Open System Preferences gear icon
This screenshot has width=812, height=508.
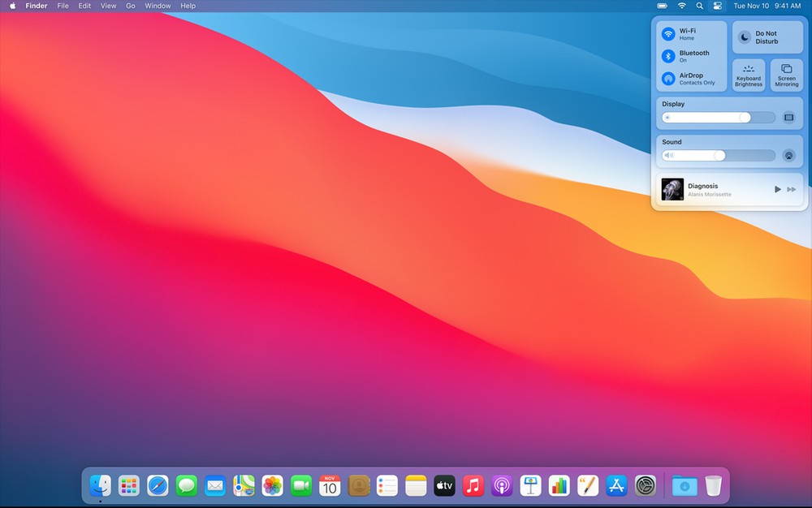coord(646,486)
